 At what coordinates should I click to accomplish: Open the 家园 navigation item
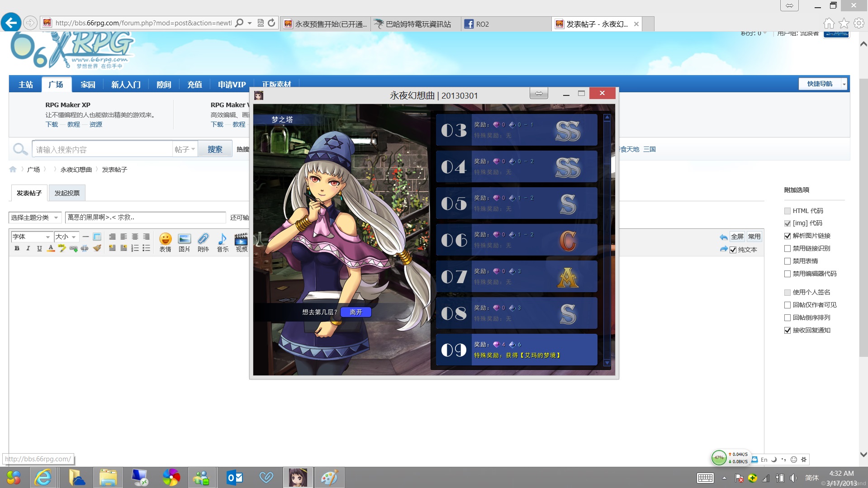88,85
